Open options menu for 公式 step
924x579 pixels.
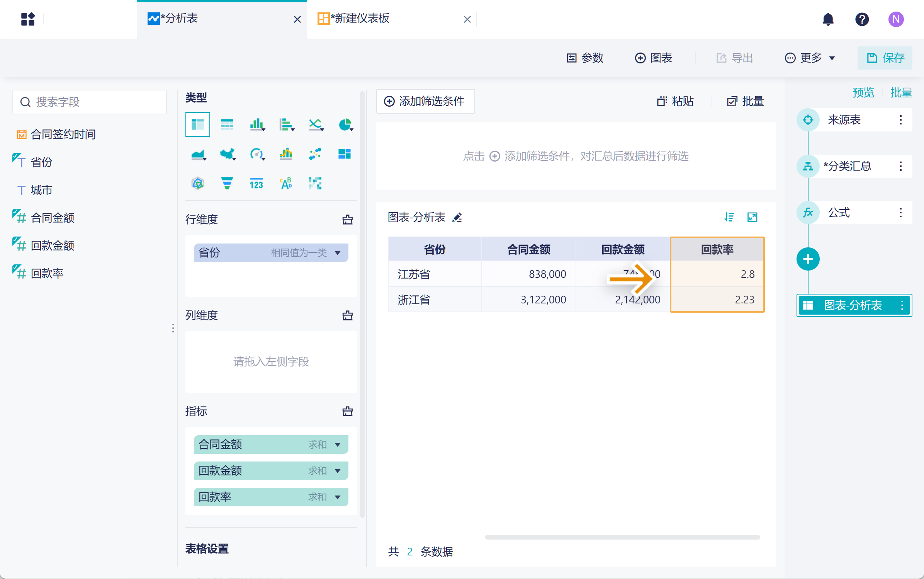[900, 213]
